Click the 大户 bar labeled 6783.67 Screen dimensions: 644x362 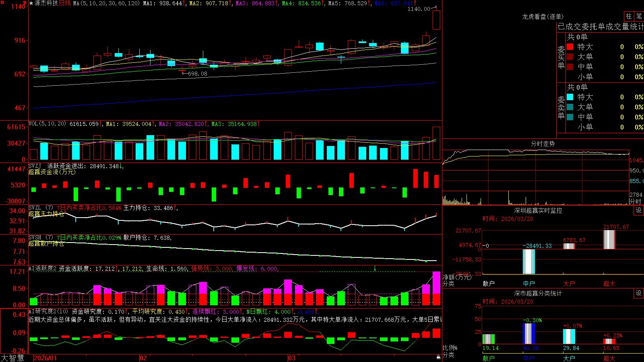click(569, 246)
